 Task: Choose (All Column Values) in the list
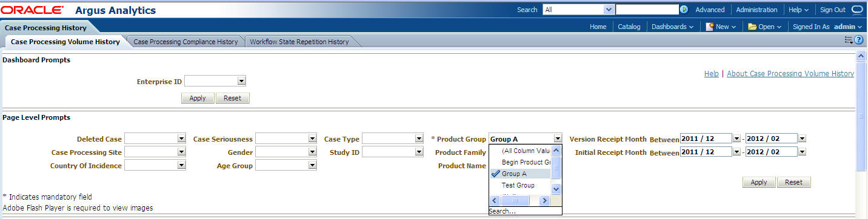tap(520, 151)
